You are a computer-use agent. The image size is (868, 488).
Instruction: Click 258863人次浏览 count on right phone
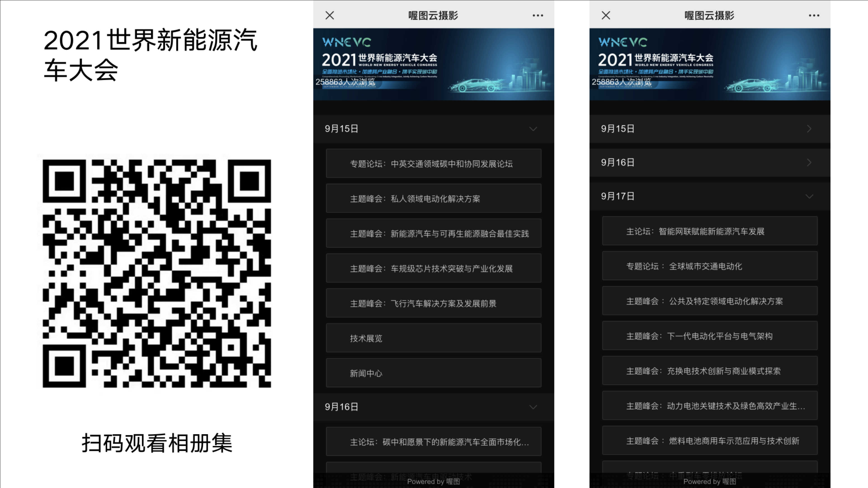pyautogui.click(x=621, y=82)
